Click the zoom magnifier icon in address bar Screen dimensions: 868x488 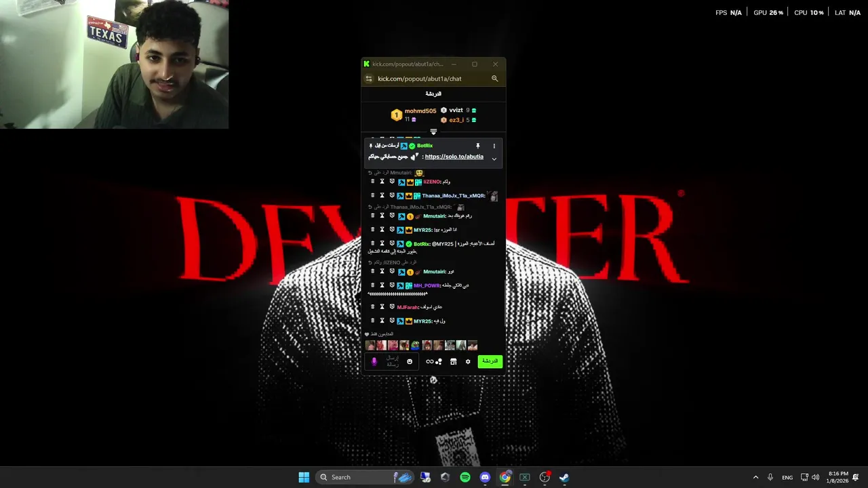click(x=494, y=79)
